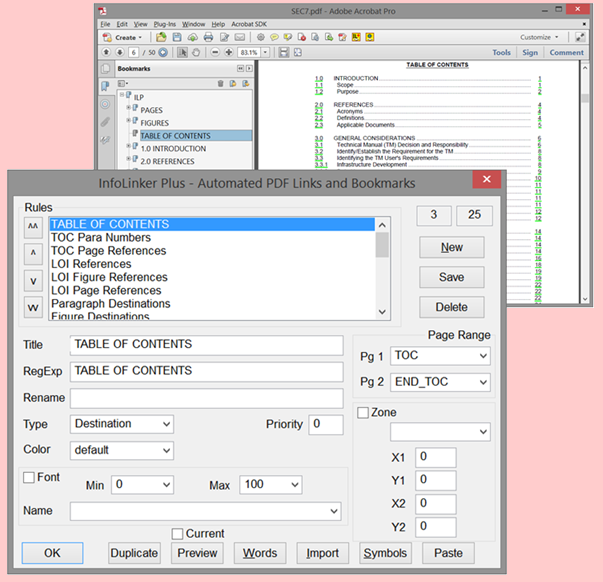Expand the FIGURES bookmark node
The image size is (603, 582).
pyautogui.click(x=128, y=120)
